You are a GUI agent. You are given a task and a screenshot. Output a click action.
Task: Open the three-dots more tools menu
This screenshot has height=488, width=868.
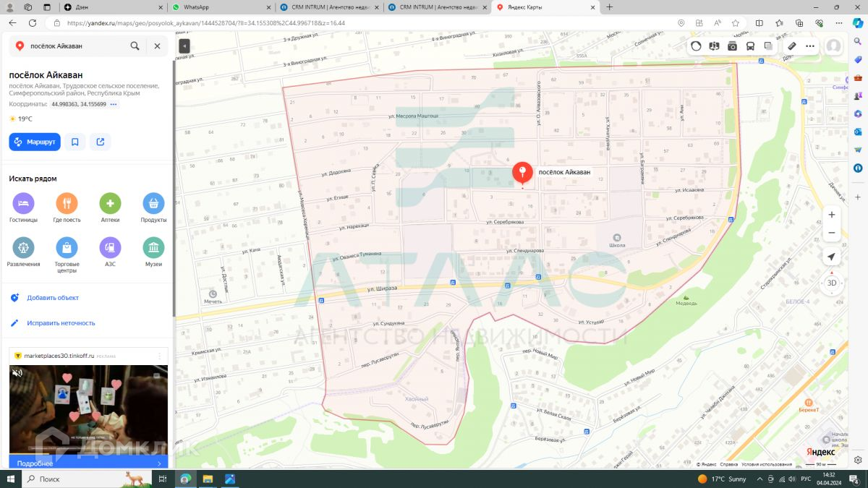click(x=810, y=46)
